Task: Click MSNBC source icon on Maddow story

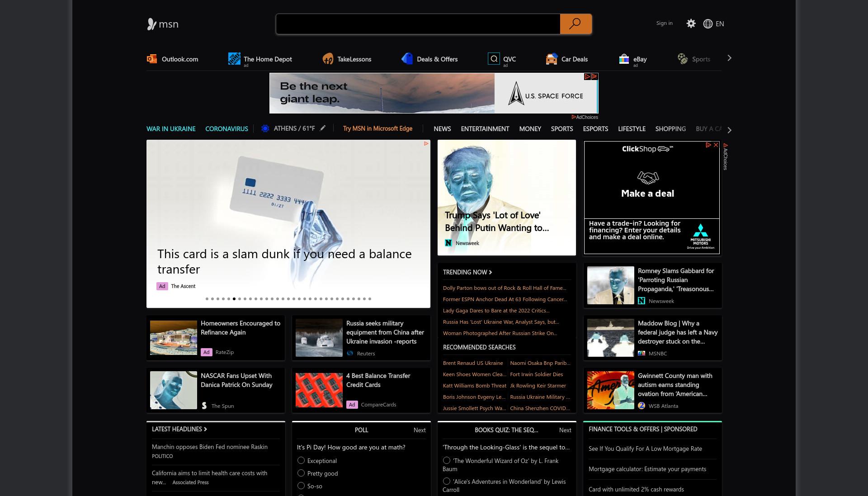Action: (x=642, y=354)
